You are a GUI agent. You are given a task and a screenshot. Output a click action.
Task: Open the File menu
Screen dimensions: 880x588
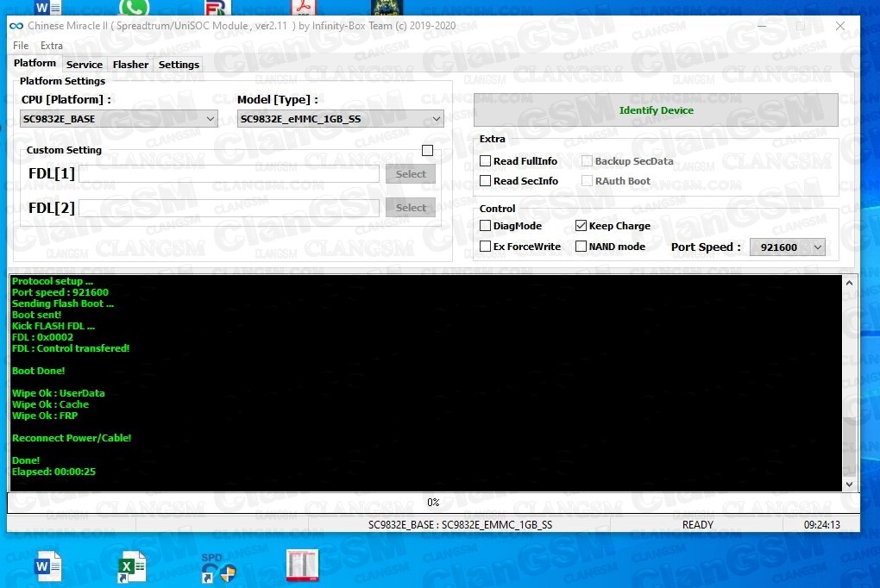click(x=21, y=46)
